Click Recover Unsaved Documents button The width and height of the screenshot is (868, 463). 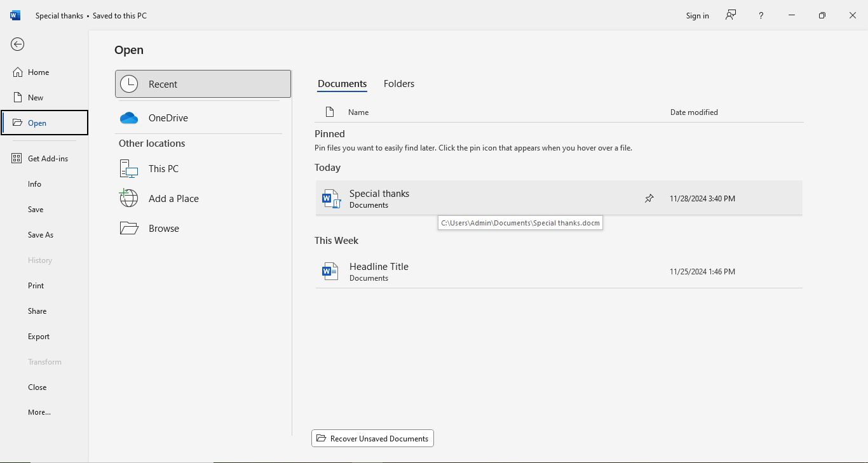click(372, 438)
